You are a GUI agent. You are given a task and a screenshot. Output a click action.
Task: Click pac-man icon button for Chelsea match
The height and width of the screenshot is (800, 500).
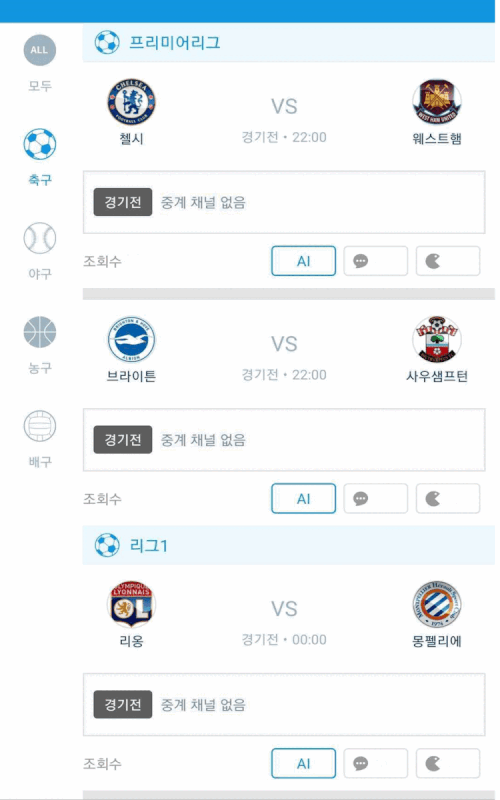[x=448, y=261]
